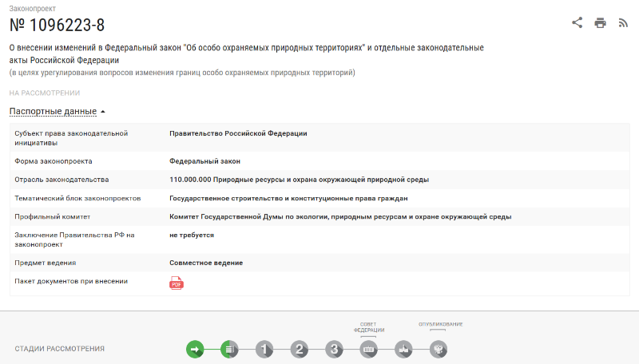The image size is (639, 364).
Task: Click bill number № 1096223-8
Action: (57, 26)
